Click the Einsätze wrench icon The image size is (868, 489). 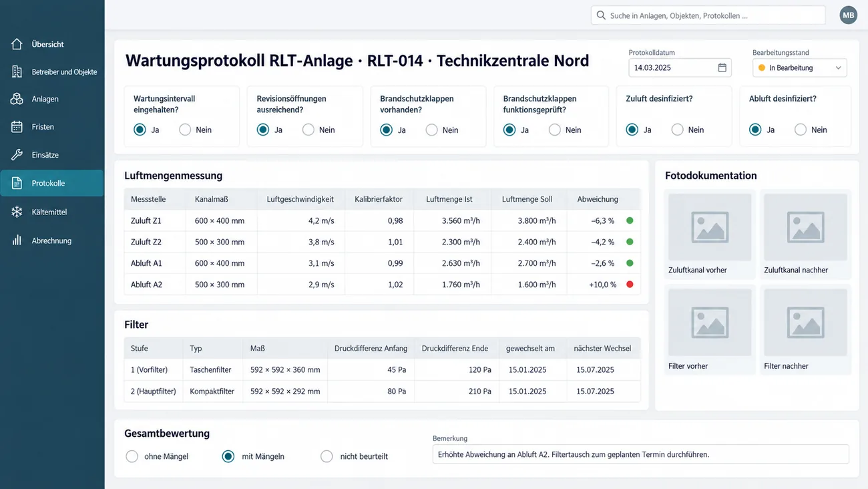click(x=17, y=155)
